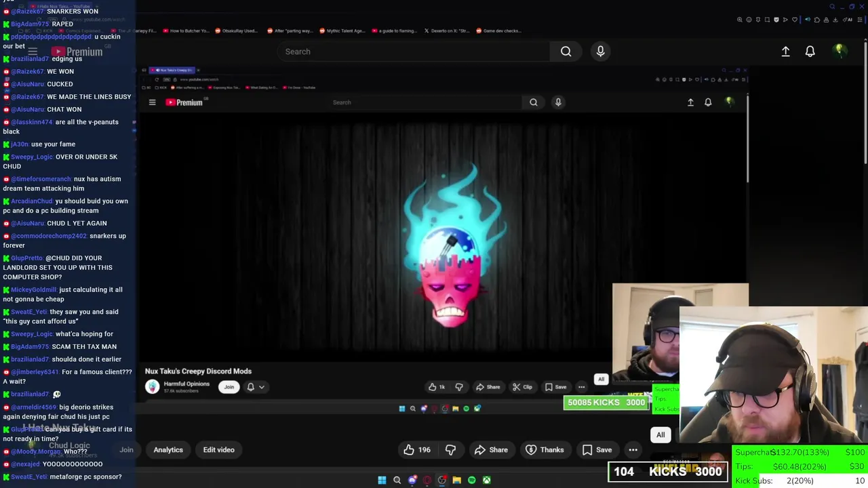
Task: Click the blue flaming skull video frame
Action: coord(451,244)
